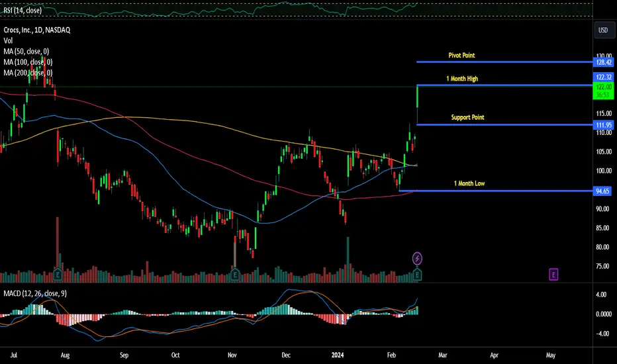Click the -4.00 MACD axis label

click(602, 334)
